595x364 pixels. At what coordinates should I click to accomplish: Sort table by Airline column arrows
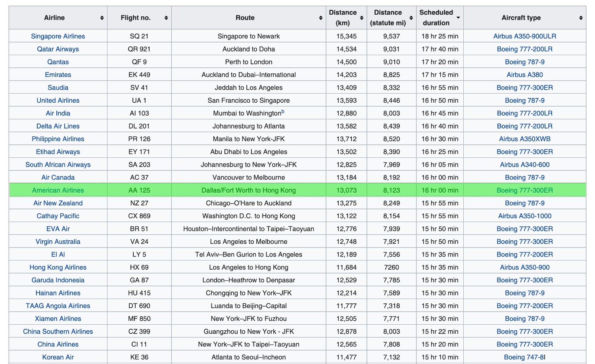pyautogui.click(x=102, y=18)
